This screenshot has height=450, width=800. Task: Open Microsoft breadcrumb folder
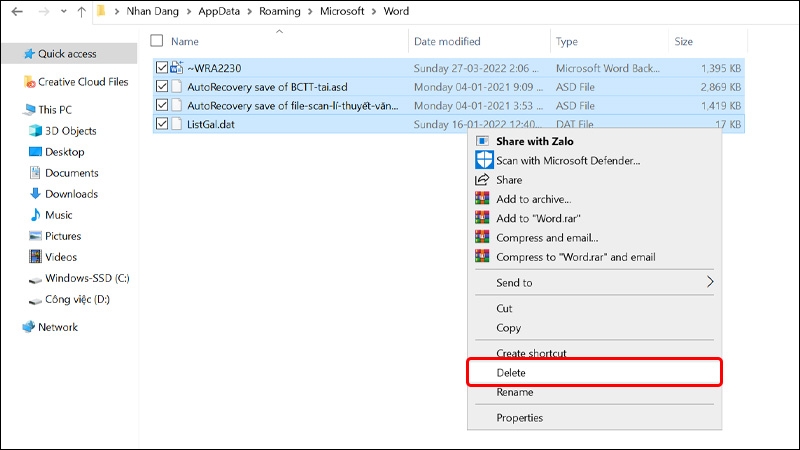pos(342,11)
